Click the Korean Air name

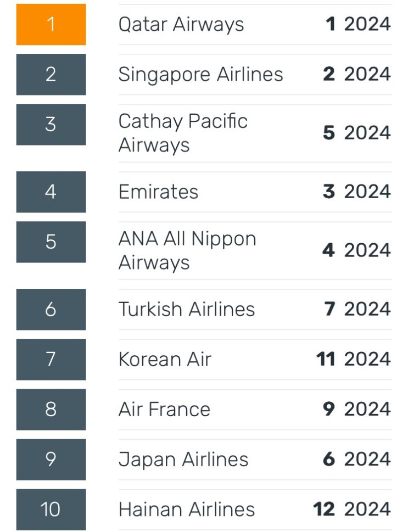tap(165, 360)
